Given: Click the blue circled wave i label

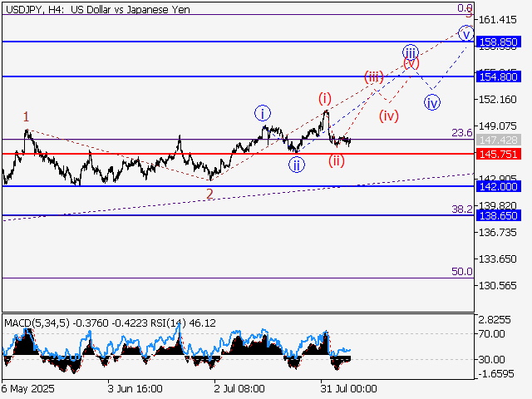Looking at the screenshot, I should click(262, 113).
